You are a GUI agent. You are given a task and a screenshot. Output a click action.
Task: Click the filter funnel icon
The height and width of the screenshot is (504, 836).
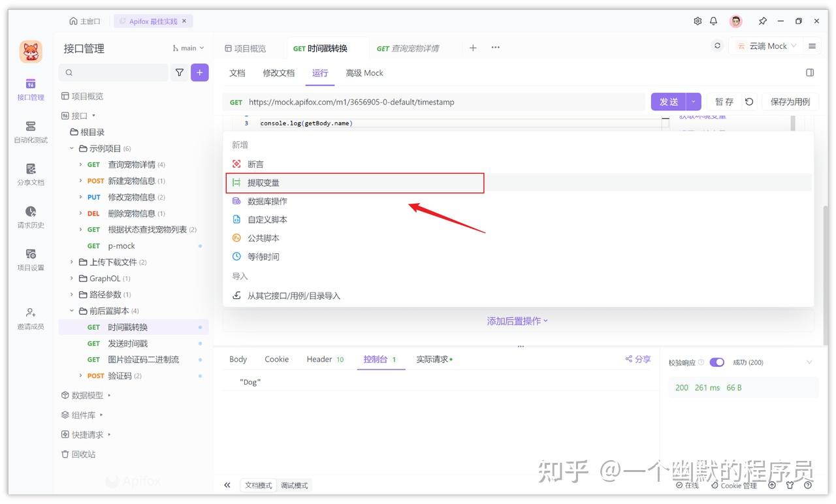179,73
